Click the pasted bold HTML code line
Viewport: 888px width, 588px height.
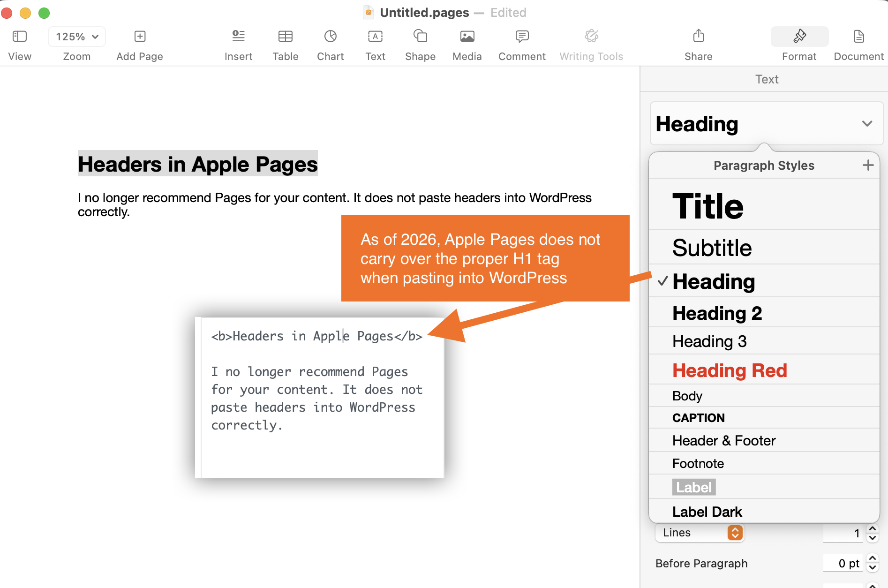coord(316,336)
